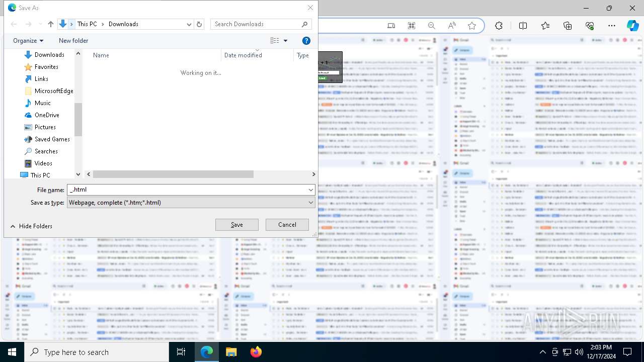The image size is (644, 362).
Task: Open Edge Read aloud icon
Action: (452, 26)
